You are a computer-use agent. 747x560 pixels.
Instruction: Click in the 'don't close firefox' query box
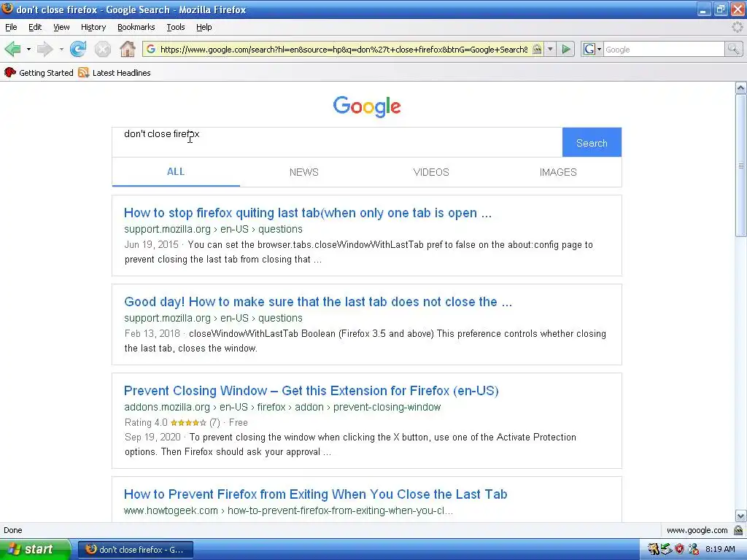pos(337,142)
